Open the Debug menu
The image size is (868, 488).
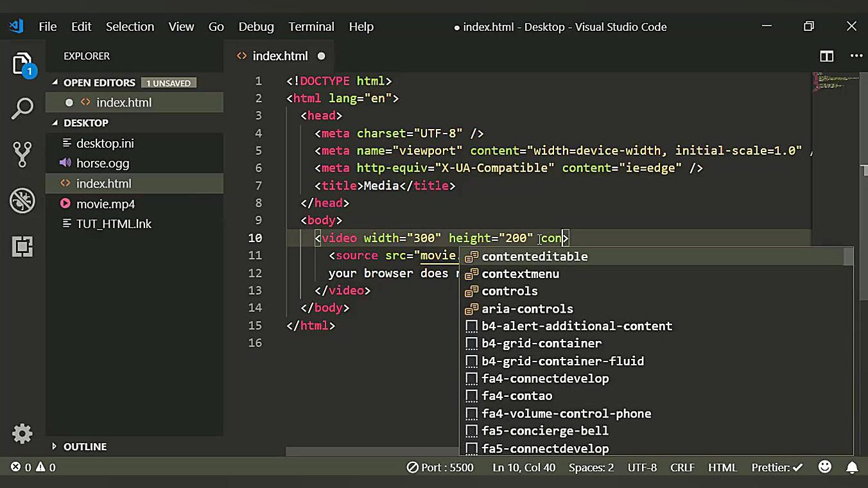(x=256, y=26)
